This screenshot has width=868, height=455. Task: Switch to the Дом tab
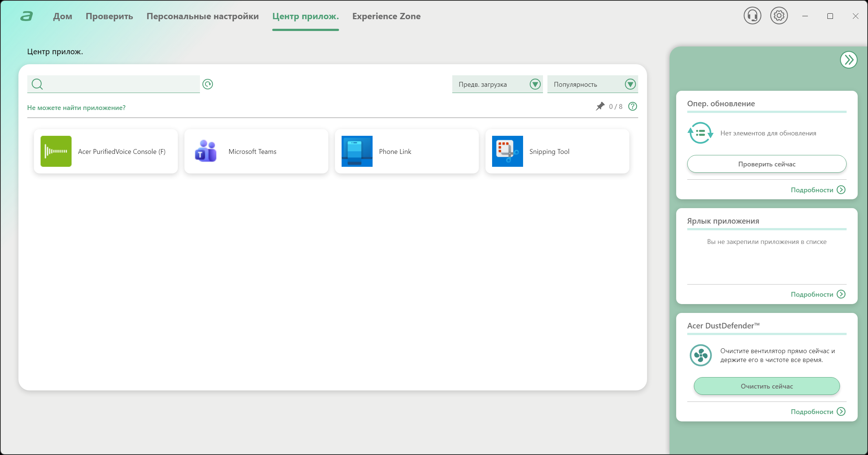click(x=63, y=16)
